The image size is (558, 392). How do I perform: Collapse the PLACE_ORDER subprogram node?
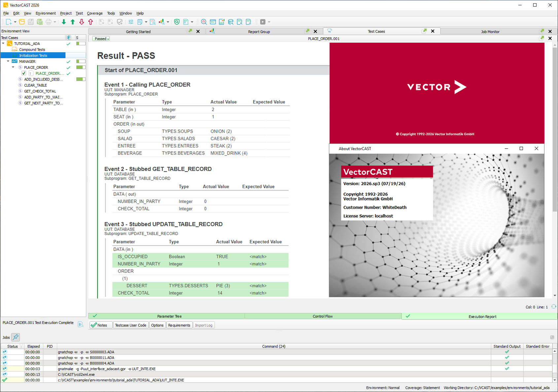click(13, 67)
